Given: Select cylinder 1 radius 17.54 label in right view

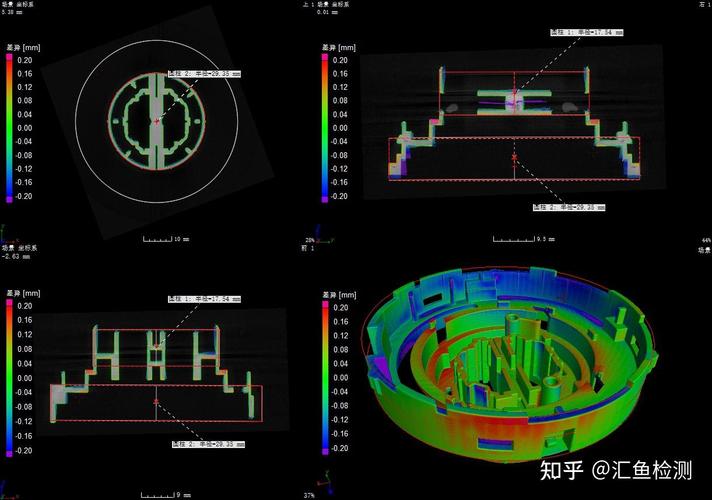Looking at the screenshot, I should coord(587,32).
